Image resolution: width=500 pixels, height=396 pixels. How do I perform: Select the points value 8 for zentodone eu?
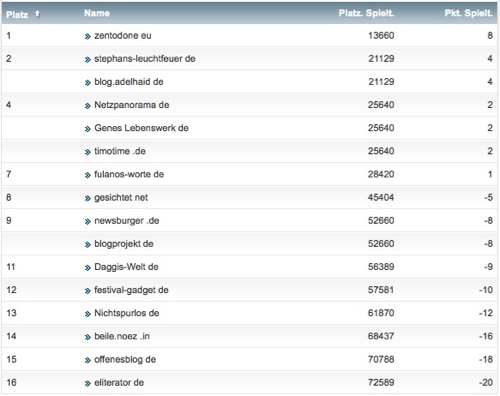[490, 36]
